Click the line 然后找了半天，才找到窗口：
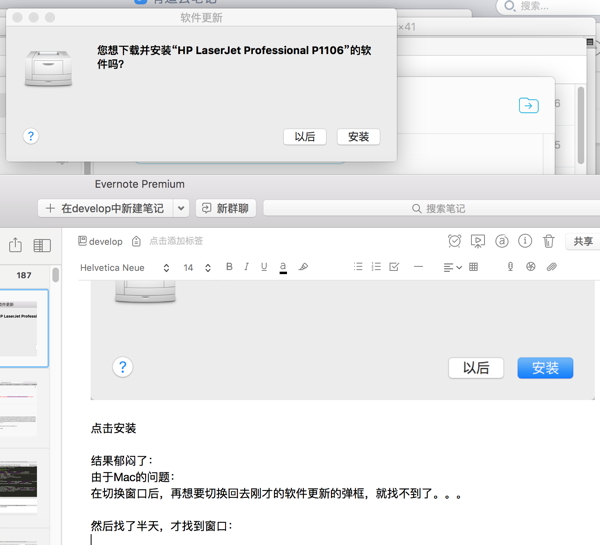The height and width of the screenshot is (545, 600). pyautogui.click(x=161, y=526)
